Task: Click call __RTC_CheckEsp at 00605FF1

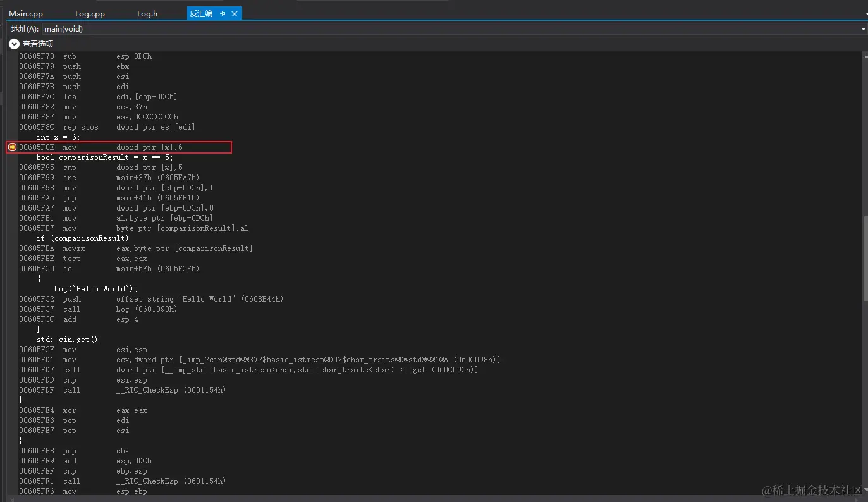Action: 122,481
